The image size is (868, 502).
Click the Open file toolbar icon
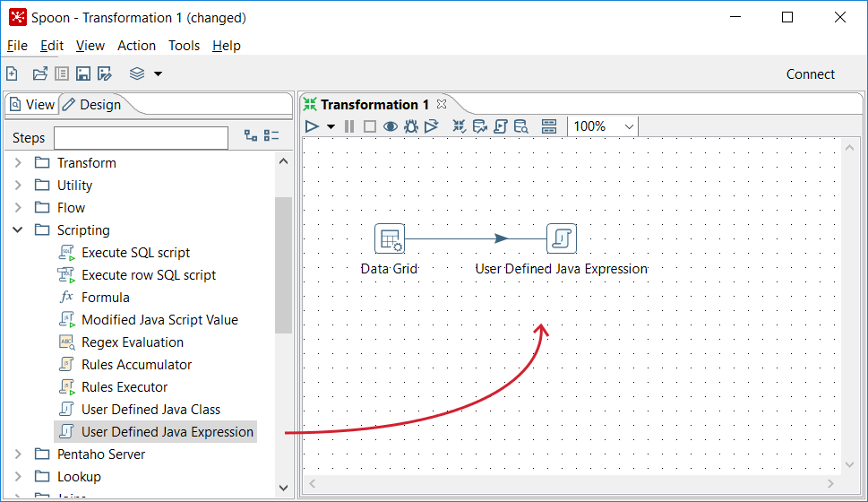pos(39,74)
